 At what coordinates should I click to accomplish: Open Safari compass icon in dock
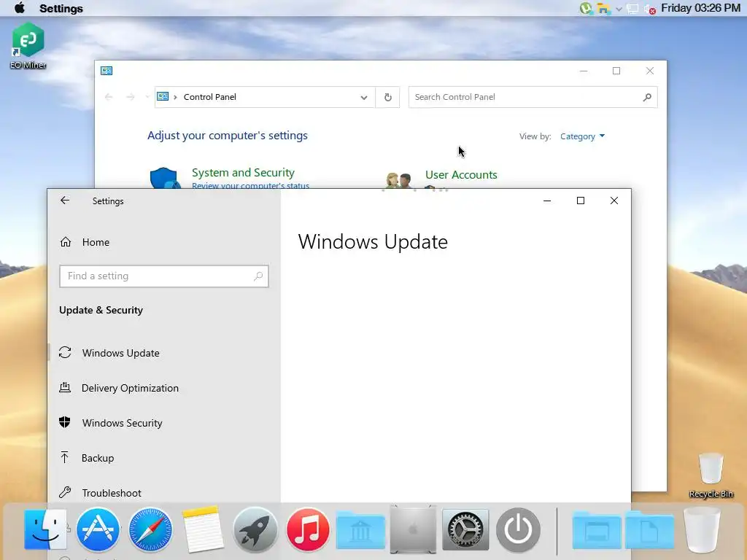point(150,529)
